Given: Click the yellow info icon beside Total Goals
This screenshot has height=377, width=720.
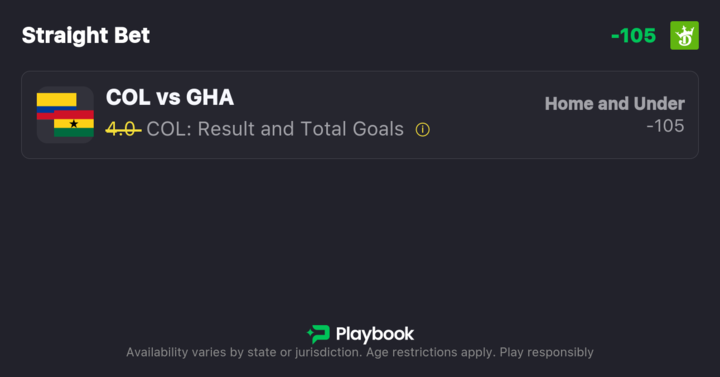Looking at the screenshot, I should 422,129.
